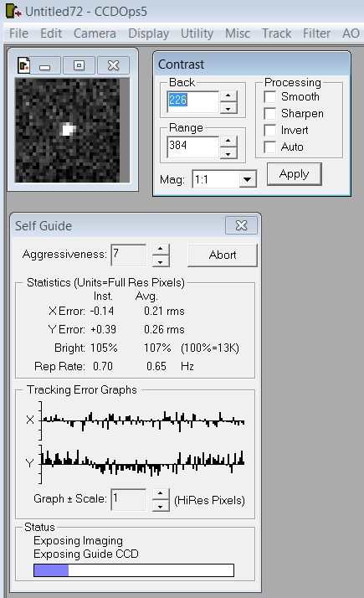Decrease Back value with down arrow
364x598 pixels.
[228, 108]
